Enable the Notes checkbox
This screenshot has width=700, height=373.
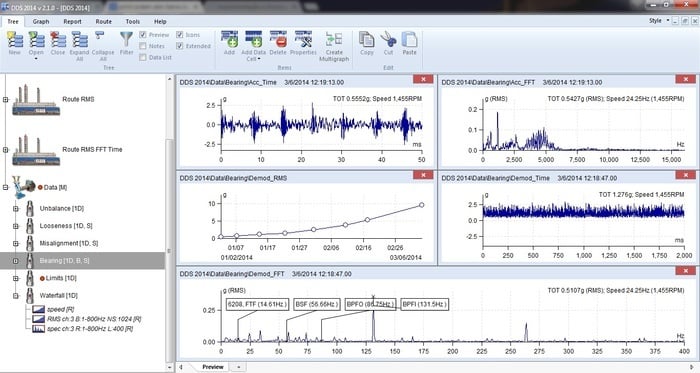(x=143, y=46)
